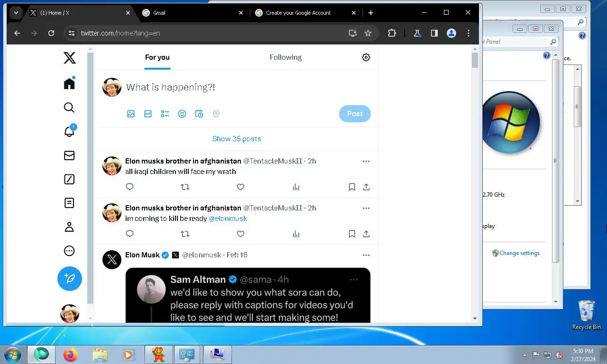Add a poll icon in composer

[x=165, y=114]
